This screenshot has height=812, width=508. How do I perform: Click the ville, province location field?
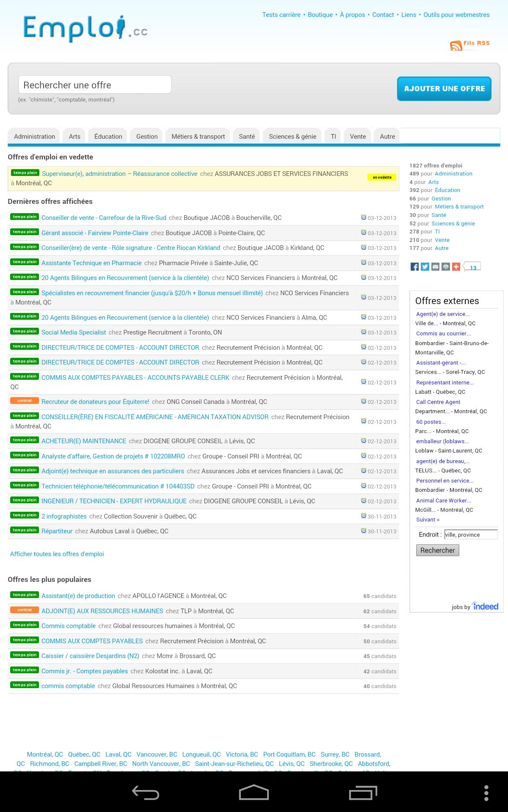[471, 535]
